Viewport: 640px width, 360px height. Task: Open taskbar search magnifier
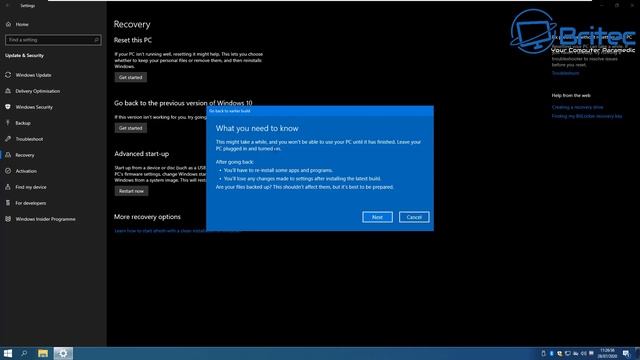click(24, 353)
